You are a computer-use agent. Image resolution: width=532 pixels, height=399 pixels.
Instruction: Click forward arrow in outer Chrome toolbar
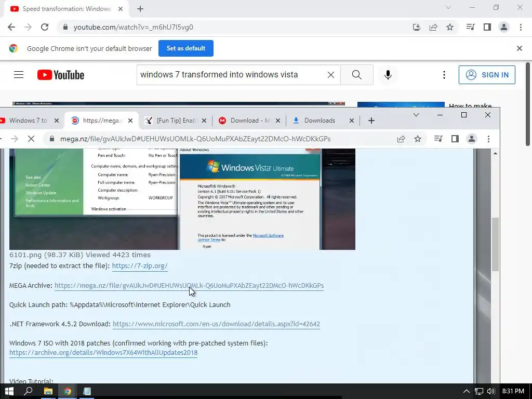tap(28, 27)
